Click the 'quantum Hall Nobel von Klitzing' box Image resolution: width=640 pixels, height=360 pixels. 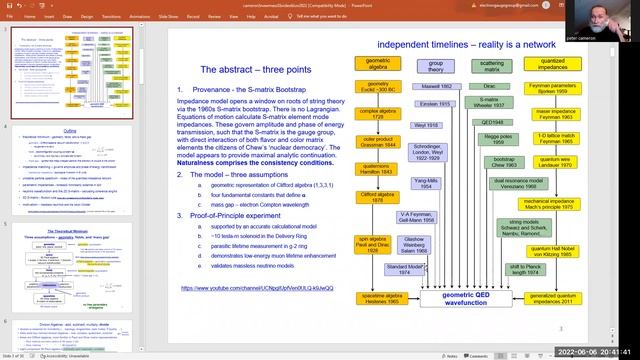[x=553, y=251]
